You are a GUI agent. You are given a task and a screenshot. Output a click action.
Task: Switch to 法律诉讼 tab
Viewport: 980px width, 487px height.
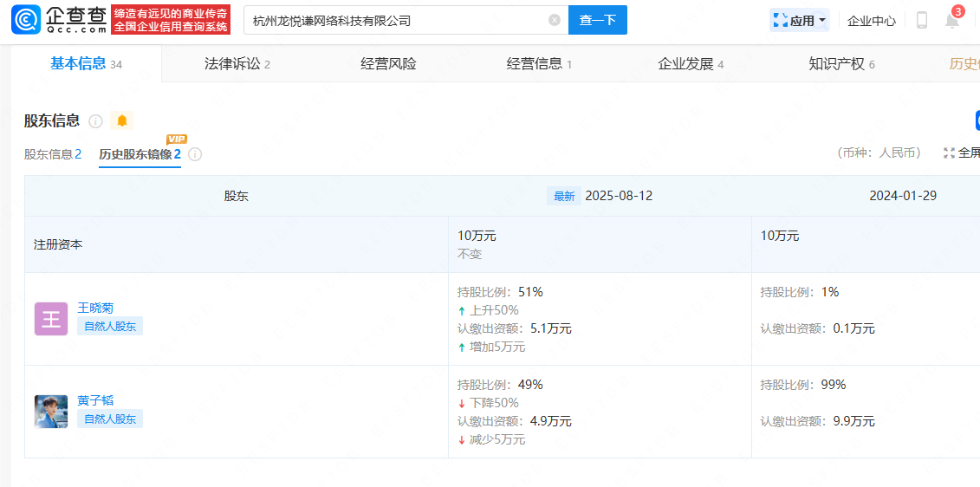(x=237, y=64)
